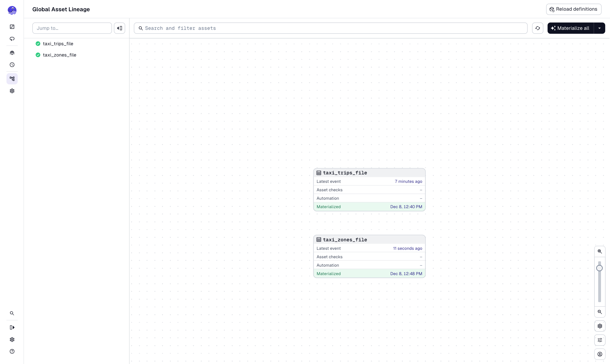
Task: Click the Reload definitions button
Action: 574,9
